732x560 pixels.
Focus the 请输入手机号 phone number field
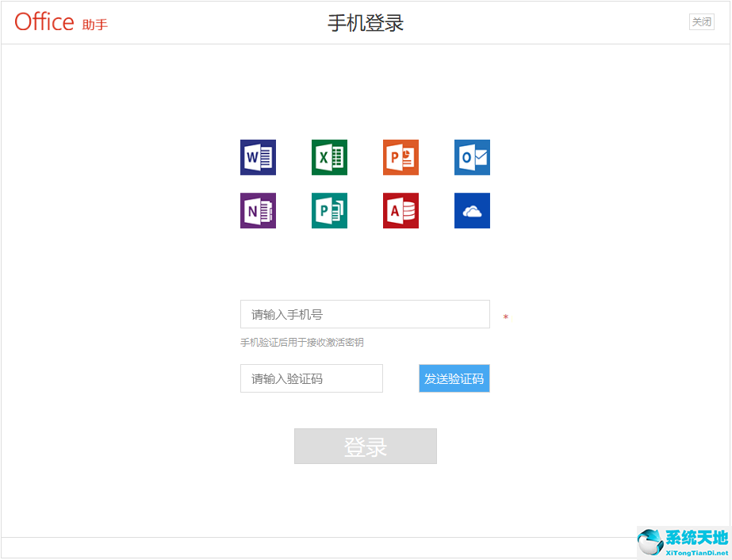[365, 314]
